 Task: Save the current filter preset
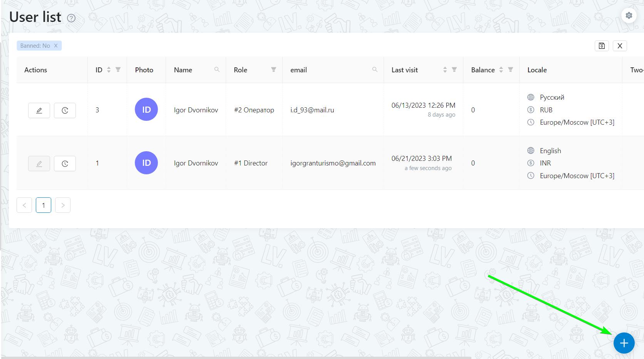[x=602, y=45]
